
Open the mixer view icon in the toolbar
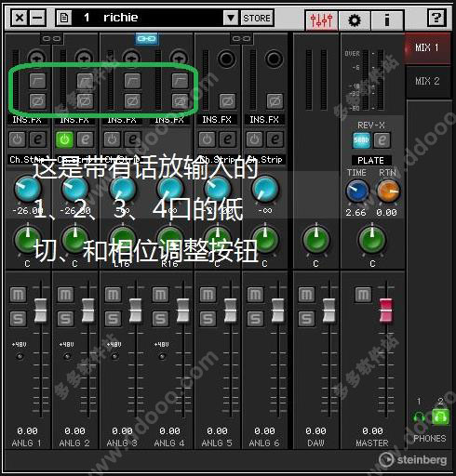[x=321, y=20]
